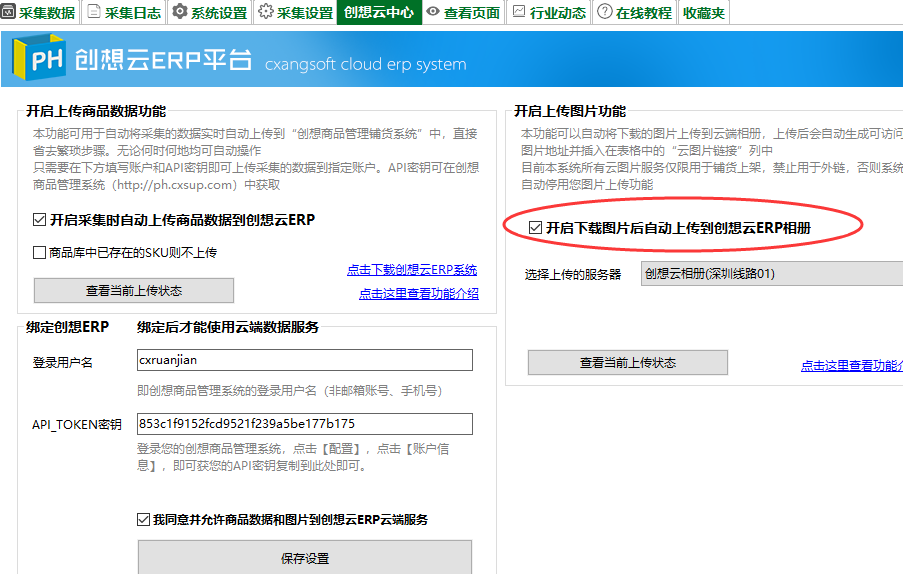Click 查看当前上传状态 button under product data
Screen dimensions: 903x574
click(134, 291)
